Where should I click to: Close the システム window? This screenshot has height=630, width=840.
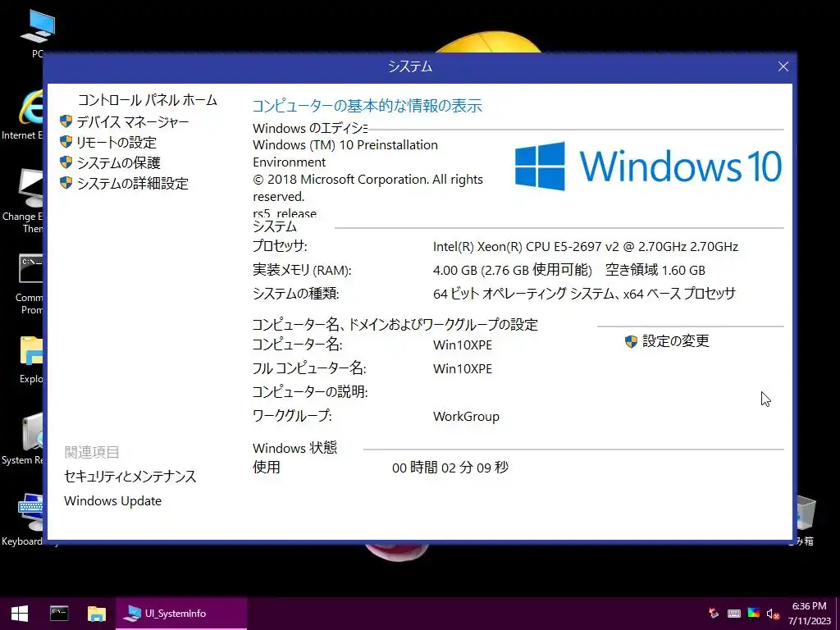click(783, 66)
